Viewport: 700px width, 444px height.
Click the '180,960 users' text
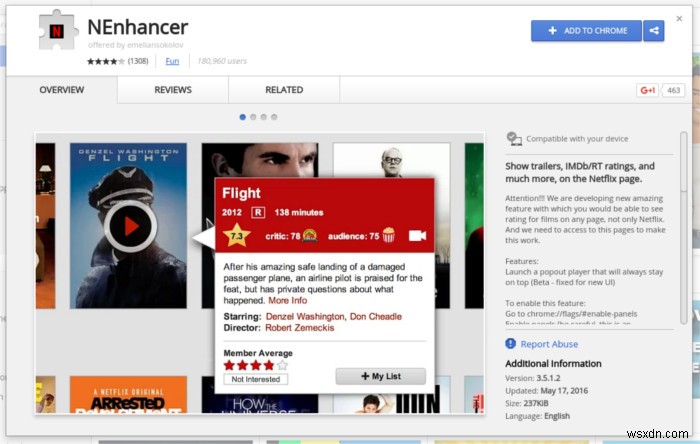(x=222, y=61)
